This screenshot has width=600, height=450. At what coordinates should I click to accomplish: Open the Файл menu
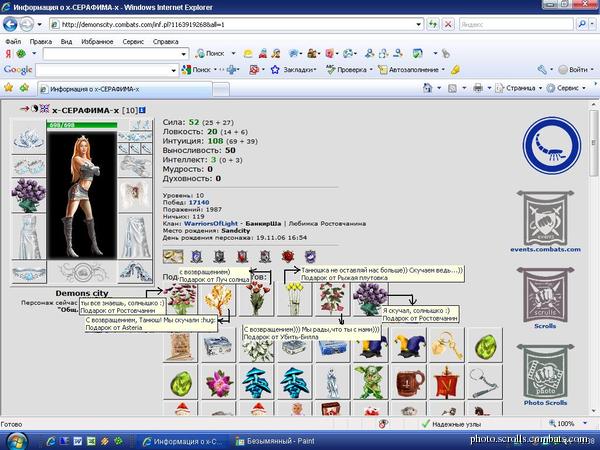coord(13,41)
